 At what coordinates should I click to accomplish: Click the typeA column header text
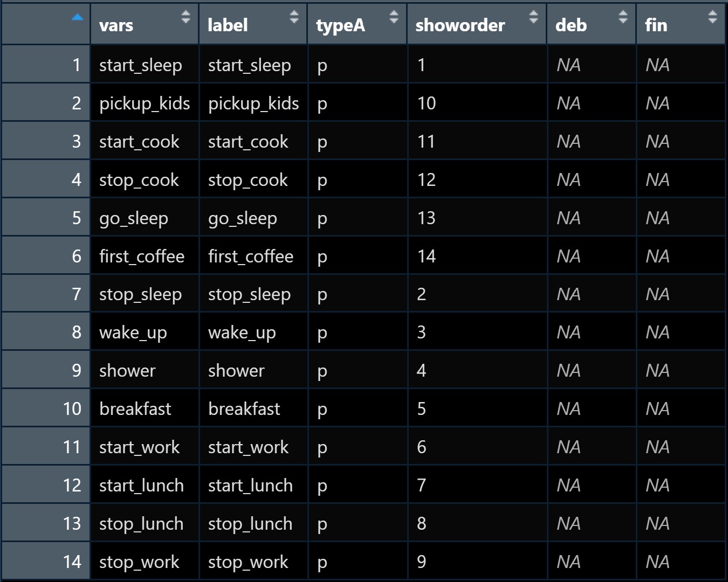(340, 25)
